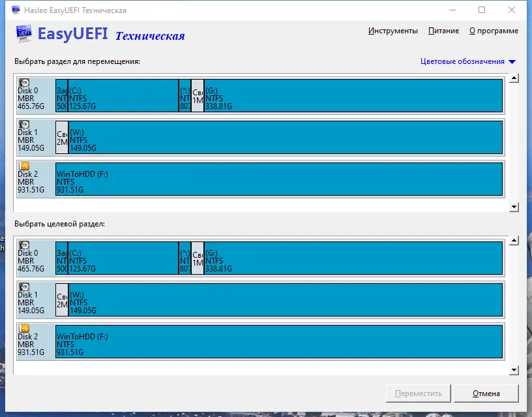Click Disk 0 MBR 465.76G label in target list
This screenshot has width=532, height=417.
point(31,261)
